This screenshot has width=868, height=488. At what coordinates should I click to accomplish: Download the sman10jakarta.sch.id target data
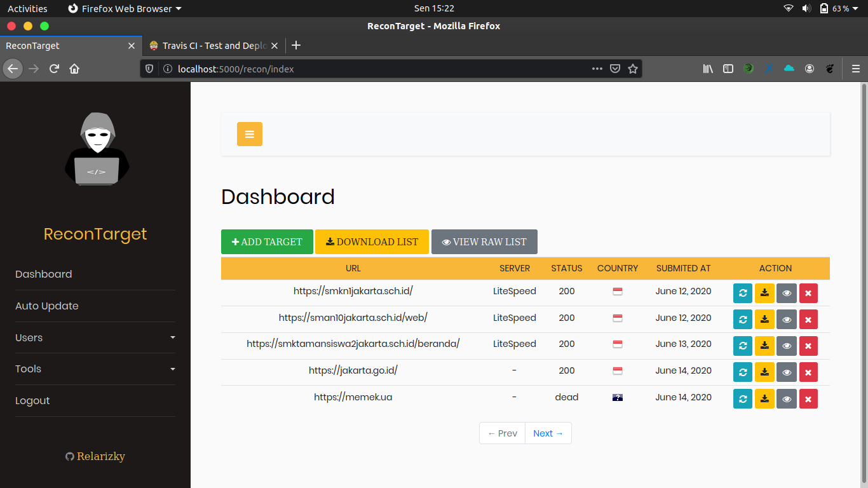(x=764, y=319)
